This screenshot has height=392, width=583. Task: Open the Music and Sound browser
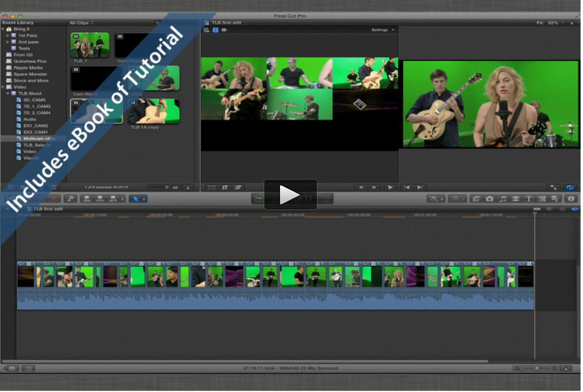click(x=503, y=199)
